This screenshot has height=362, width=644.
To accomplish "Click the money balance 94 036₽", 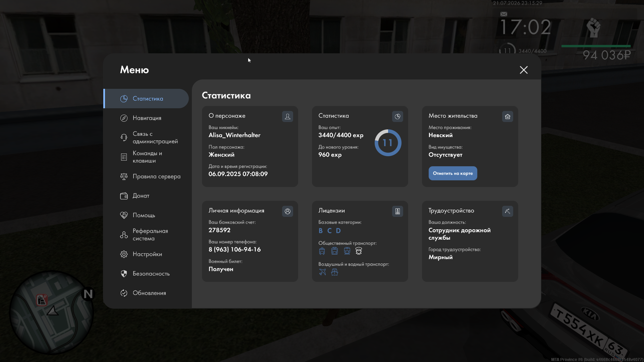I will (x=607, y=55).
